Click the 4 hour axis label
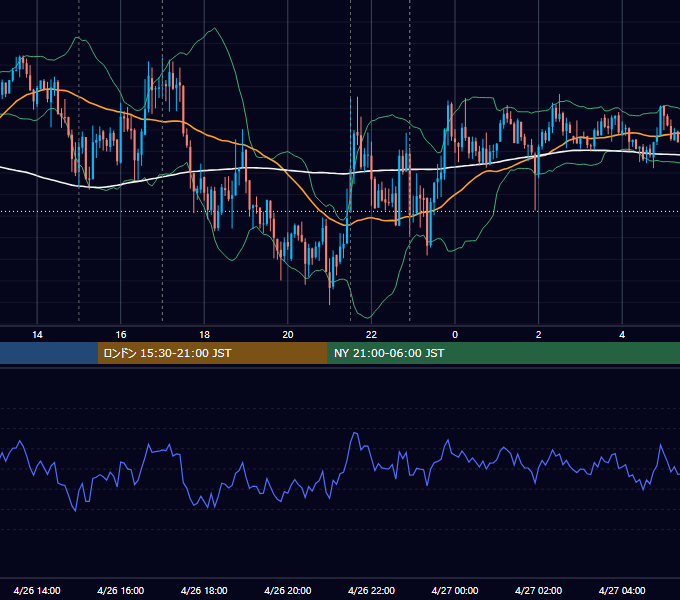This screenshot has height=600, width=680. pyautogui.click(x=622, y=335)
